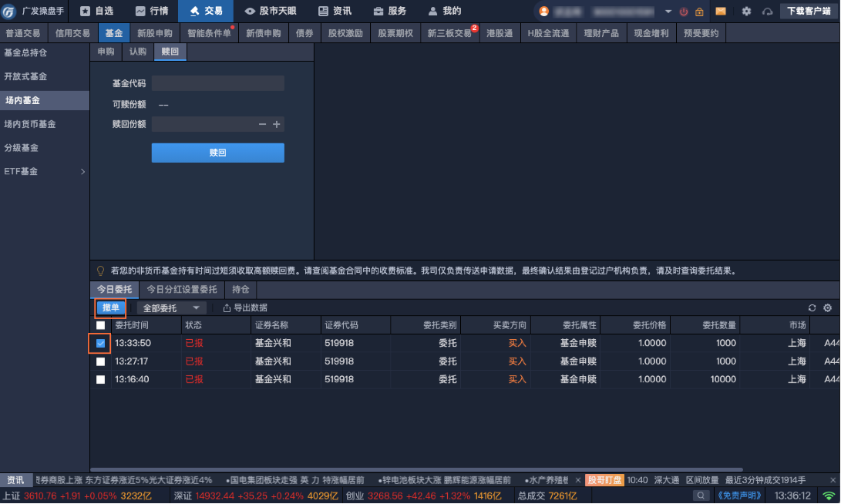Click the red power logout icon

(683, 12)
